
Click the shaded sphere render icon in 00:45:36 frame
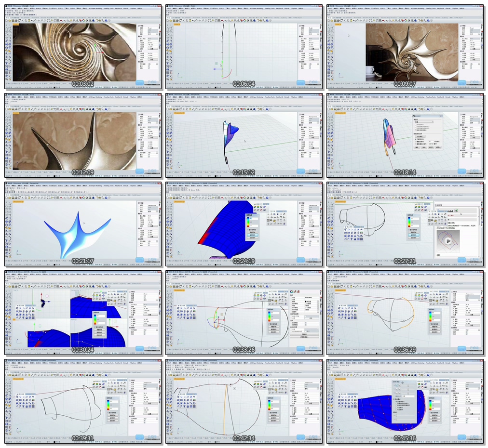(x=409, y=375)
